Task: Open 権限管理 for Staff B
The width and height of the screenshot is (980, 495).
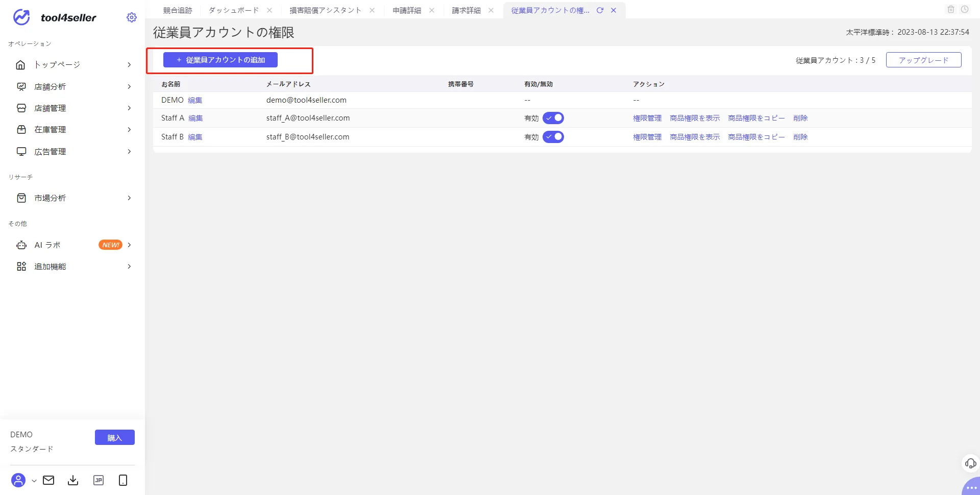Action: pyautogui.click(x=647, y=137)
